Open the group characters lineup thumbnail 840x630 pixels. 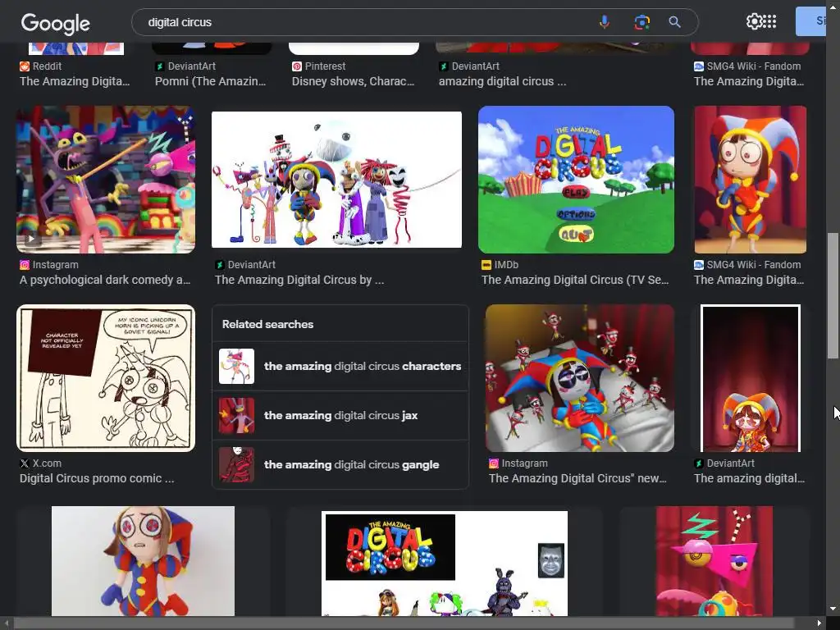336,180
